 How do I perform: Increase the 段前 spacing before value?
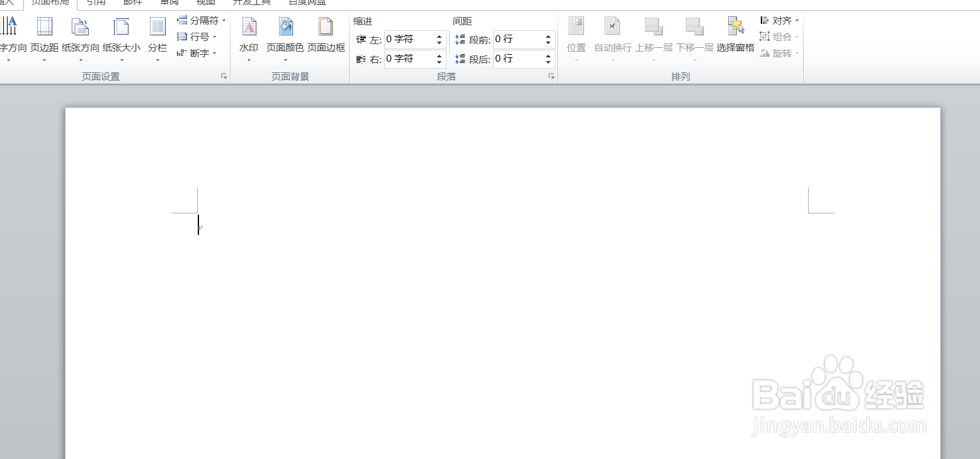pos(549,36)
